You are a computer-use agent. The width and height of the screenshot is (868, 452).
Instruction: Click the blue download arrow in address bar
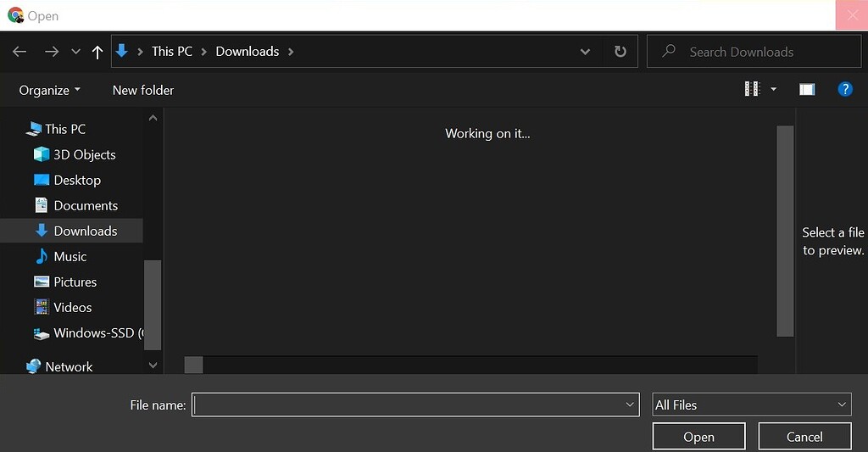coord(122,51)
